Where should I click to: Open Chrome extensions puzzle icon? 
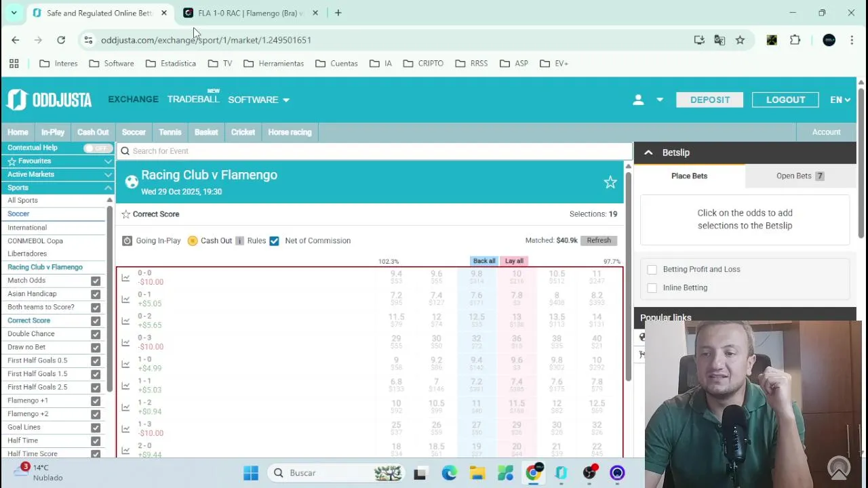click(795, 40)
